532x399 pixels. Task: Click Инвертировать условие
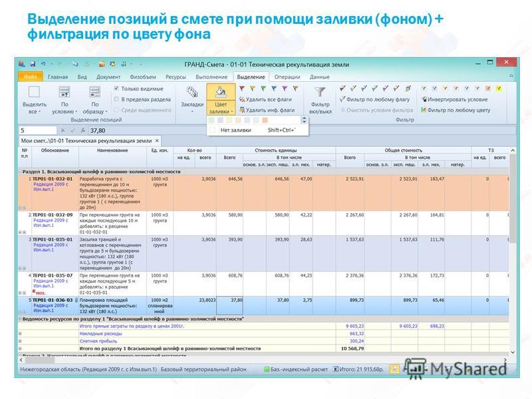pyautogui.click(x=455, y=99)
